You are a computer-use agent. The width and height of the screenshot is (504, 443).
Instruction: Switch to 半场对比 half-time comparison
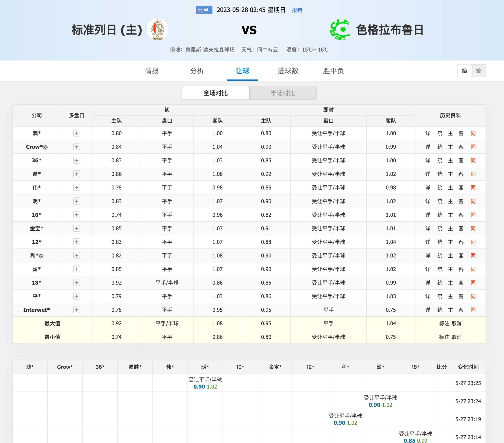[x=283, y=93]
